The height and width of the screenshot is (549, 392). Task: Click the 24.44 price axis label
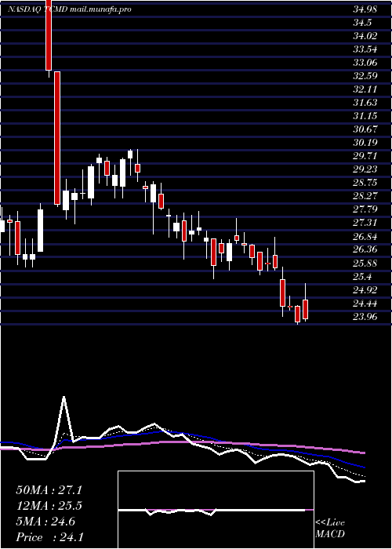tap(365, 304)
